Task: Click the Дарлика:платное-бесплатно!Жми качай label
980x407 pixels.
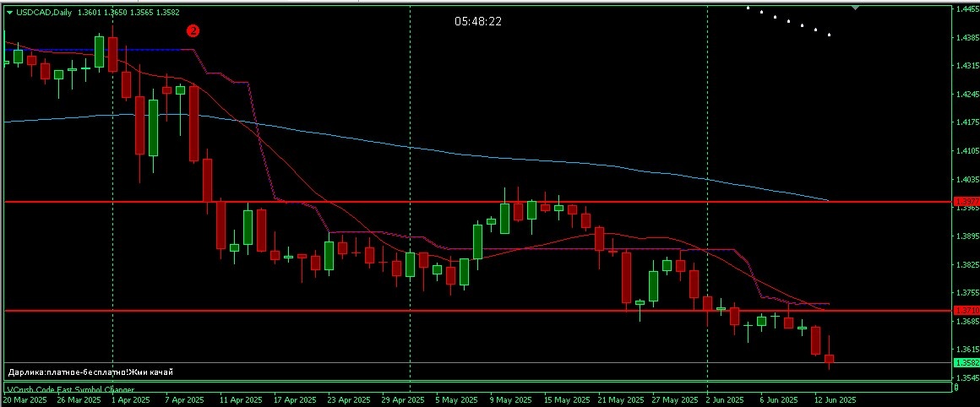Action: click(x=90, y=372)
